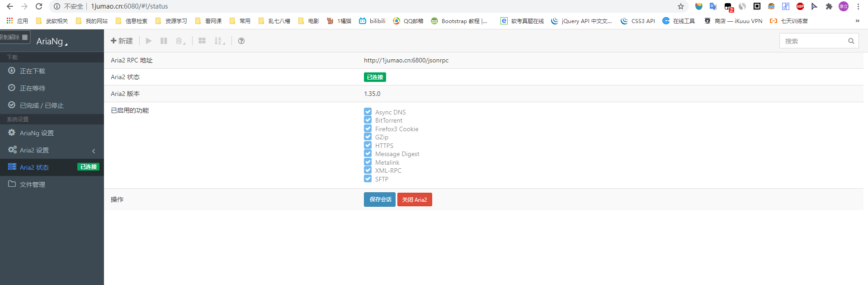The image size is (868, 285).
Task: Bookmark this page with star icon
Action: 681,6
